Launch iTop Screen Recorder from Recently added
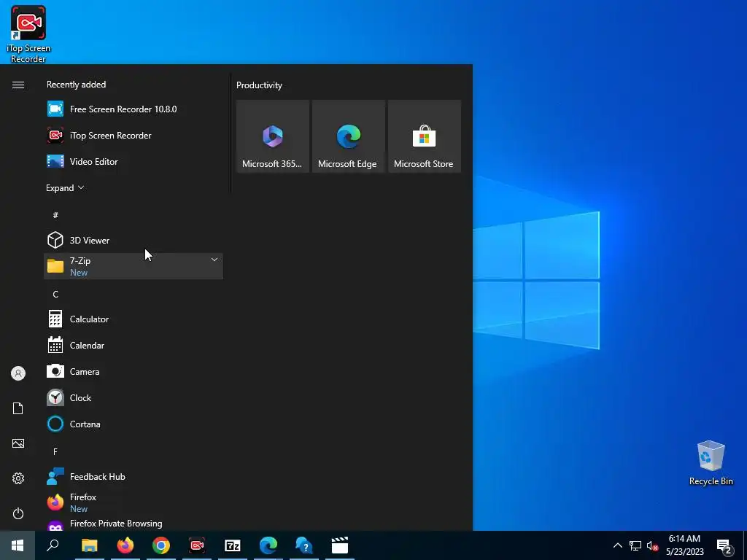Screen dimensions: 747x560 [x=133, y=135]
